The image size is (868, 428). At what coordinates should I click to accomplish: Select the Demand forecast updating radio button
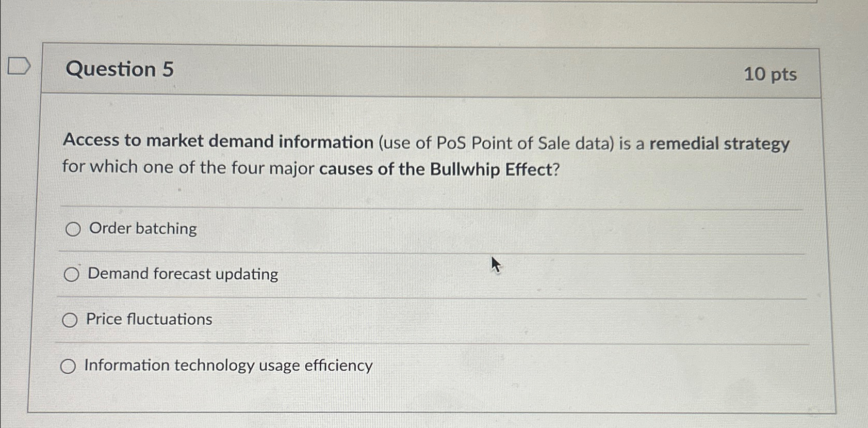point(72,274)
